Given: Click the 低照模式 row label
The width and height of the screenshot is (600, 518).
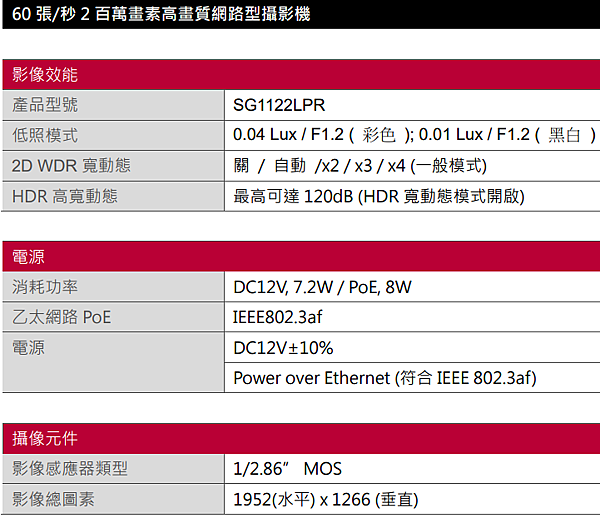Looking at the screenshot, I should 45,135.
